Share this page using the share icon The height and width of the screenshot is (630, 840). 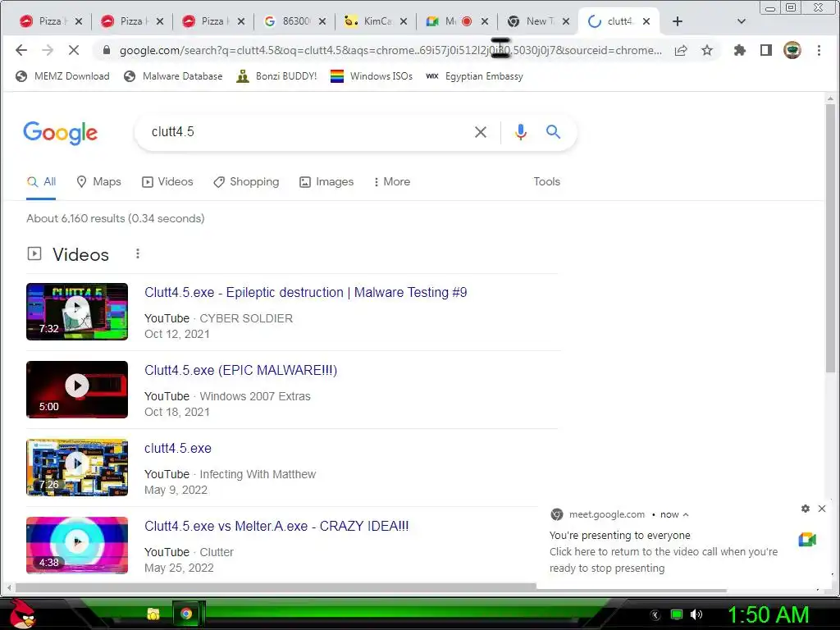(680, 50)
